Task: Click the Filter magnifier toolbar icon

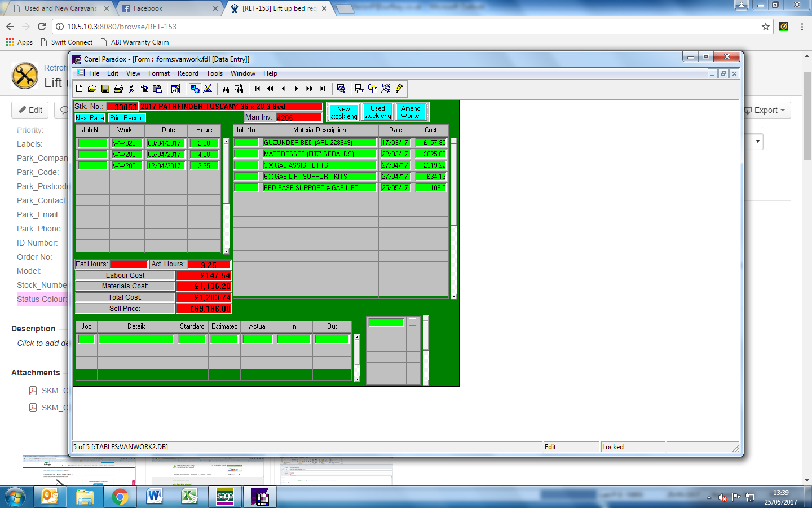Action: click(341, 89)
